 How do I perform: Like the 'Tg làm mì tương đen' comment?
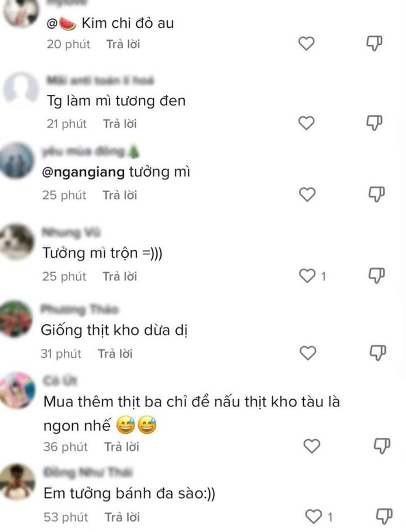pyautogui.click(x=306, y=123)
